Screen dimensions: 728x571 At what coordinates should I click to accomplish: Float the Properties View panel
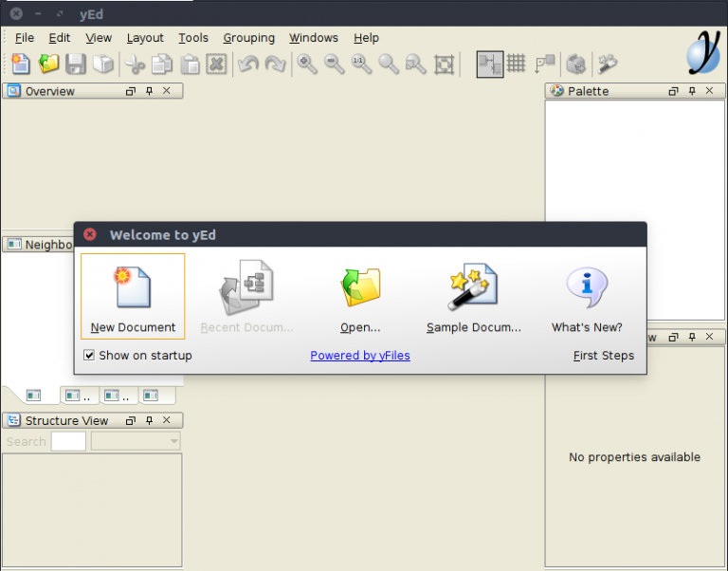(673, 337)
